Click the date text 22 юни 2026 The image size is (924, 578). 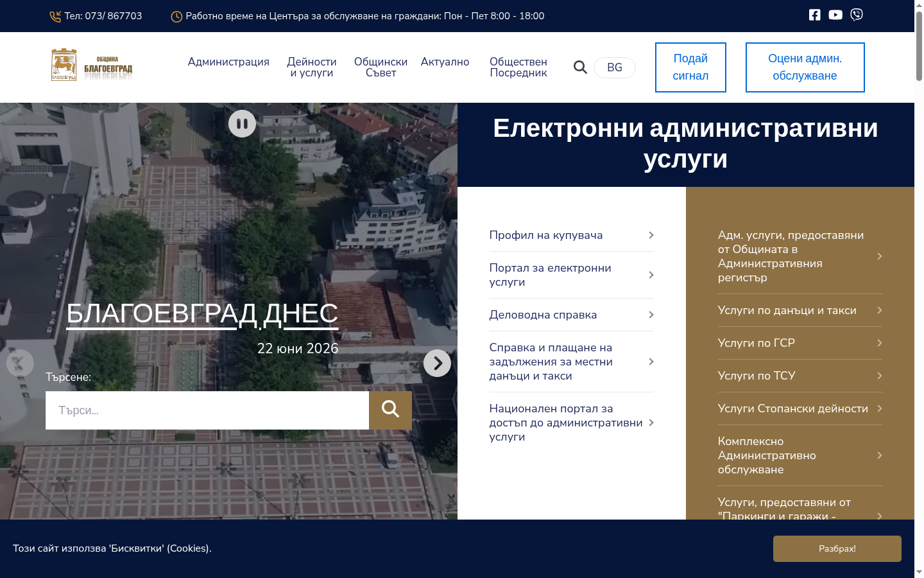pos(298,348)
